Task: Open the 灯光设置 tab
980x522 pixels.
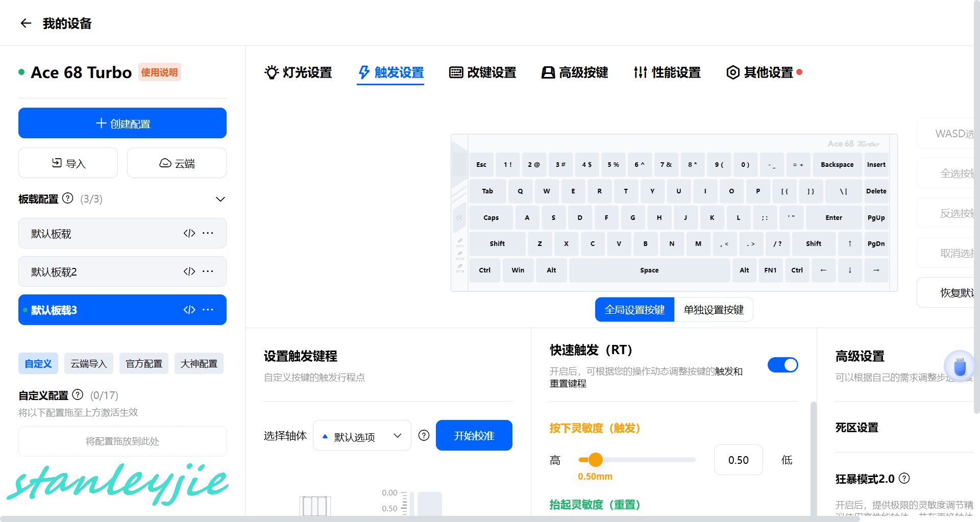Action: click(x=298, y=72)
